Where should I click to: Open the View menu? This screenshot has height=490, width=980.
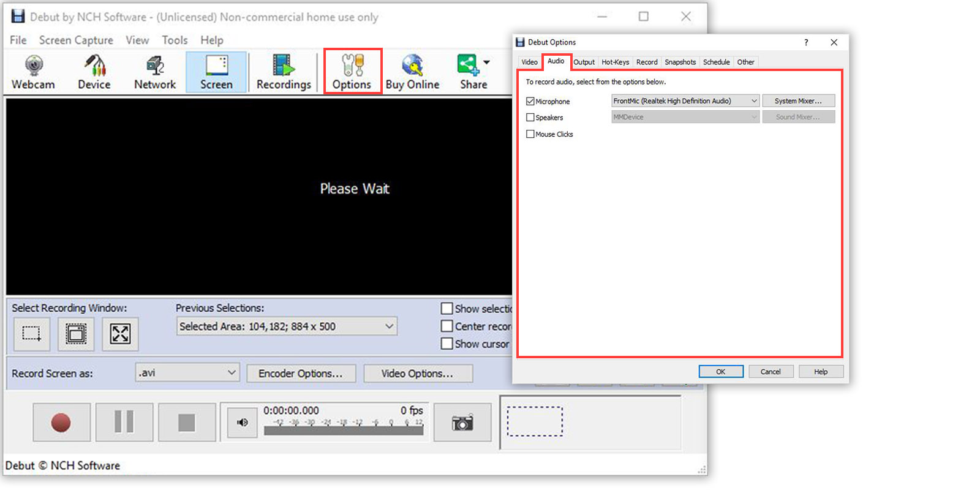137,40
